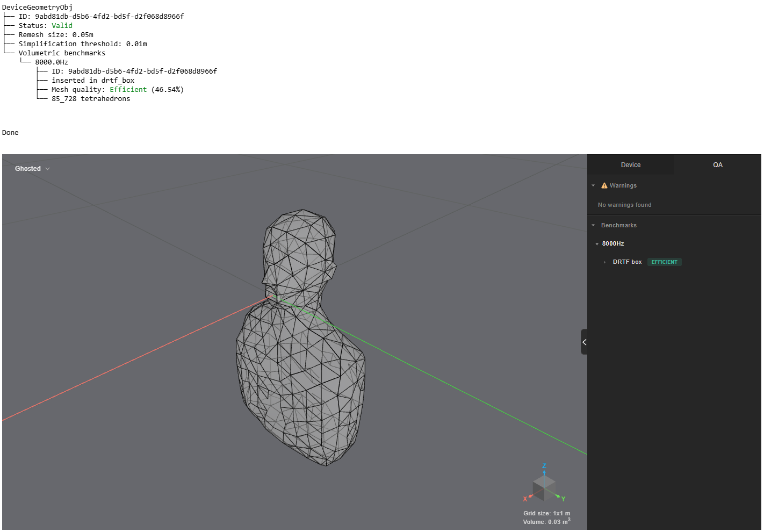Click the 'Done' output text

(10, 132)
